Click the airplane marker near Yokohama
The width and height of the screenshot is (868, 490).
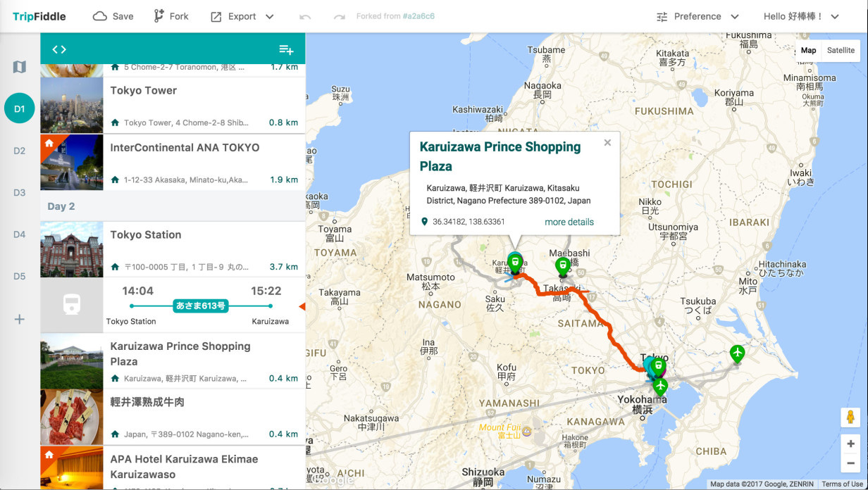coord(660,386)
